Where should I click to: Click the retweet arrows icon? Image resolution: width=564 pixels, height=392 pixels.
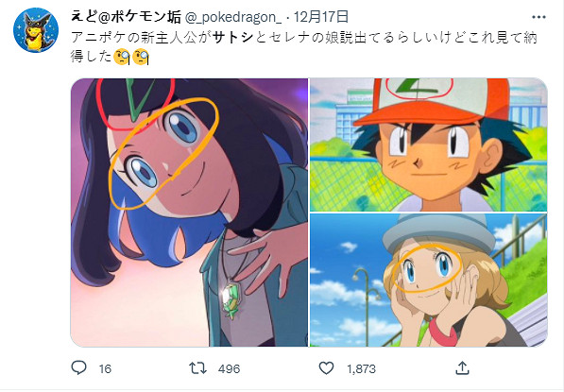(197, 368)
